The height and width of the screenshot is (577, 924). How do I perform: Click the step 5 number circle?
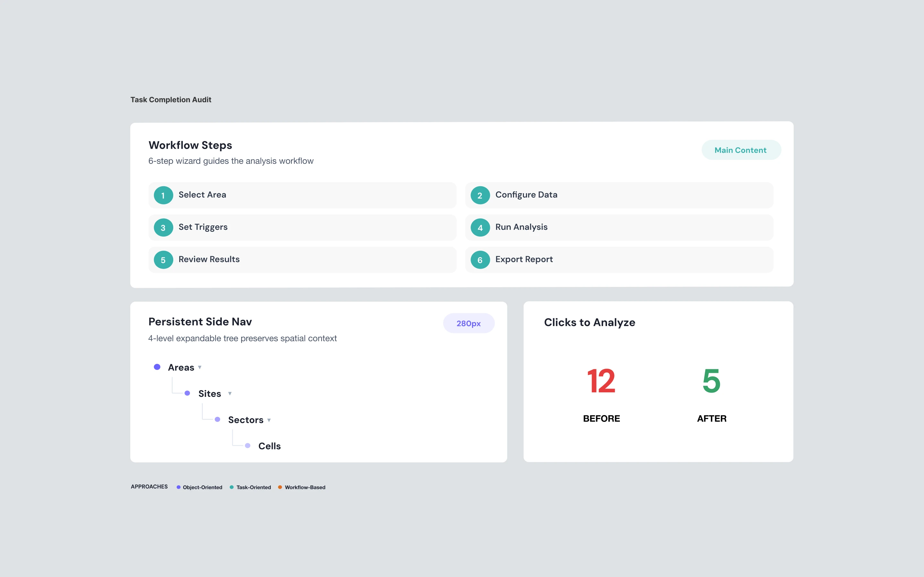[163, 260]
